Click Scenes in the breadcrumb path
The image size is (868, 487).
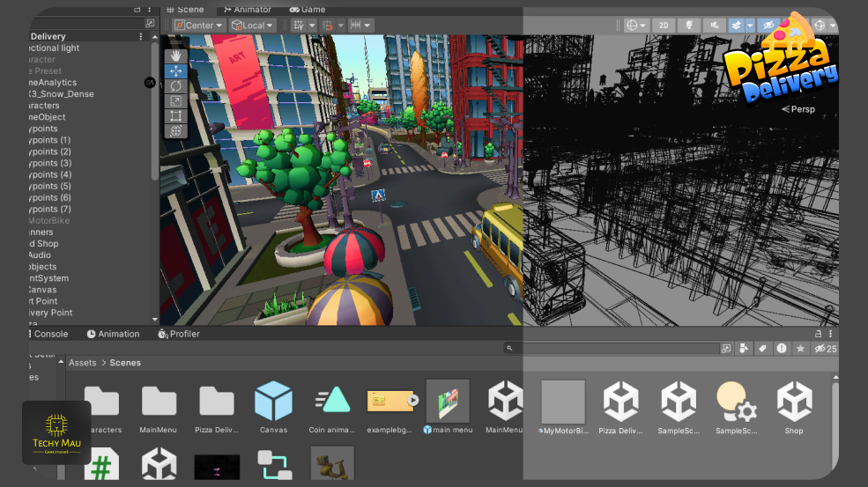125,363
